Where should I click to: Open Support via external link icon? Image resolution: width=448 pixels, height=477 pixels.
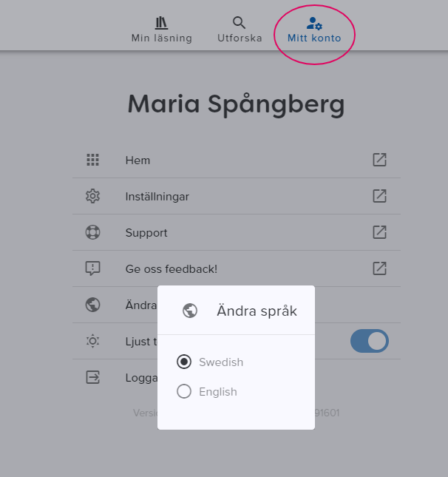click(x=379, y=232)
